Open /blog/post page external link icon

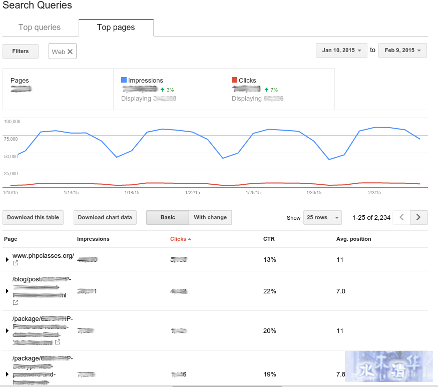tap(15, 303)
